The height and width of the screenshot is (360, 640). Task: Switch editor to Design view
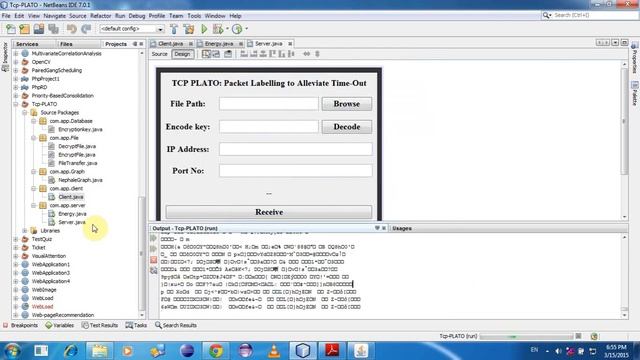(182, 54)
